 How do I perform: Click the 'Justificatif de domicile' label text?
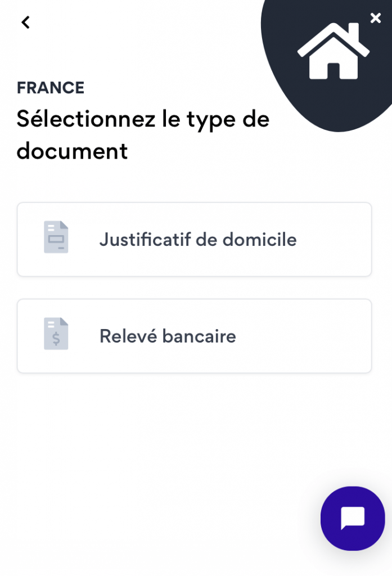pyautogui.click(x=198, y=240)
